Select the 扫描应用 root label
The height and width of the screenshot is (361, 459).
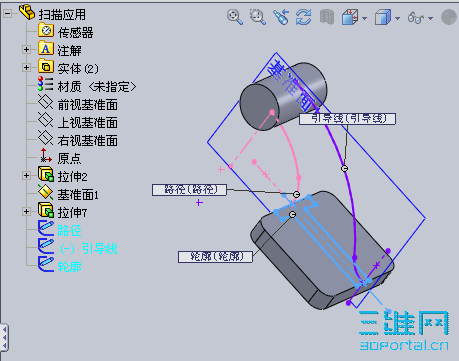pos(62,15)
